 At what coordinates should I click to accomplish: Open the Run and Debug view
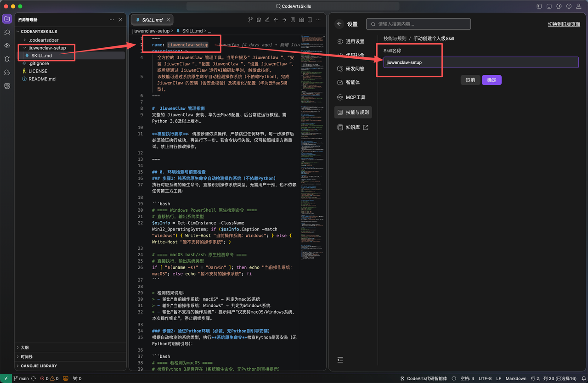pos(7,59)
